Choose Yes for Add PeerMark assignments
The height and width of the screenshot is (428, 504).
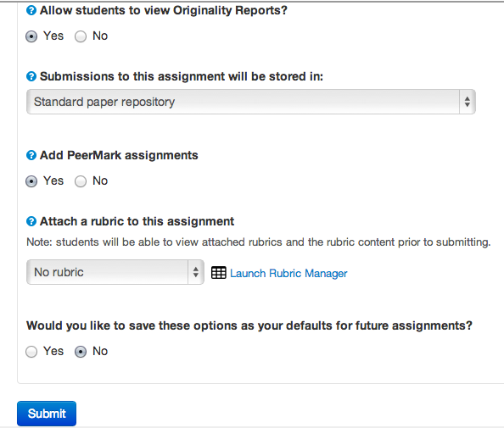(31, 181)
